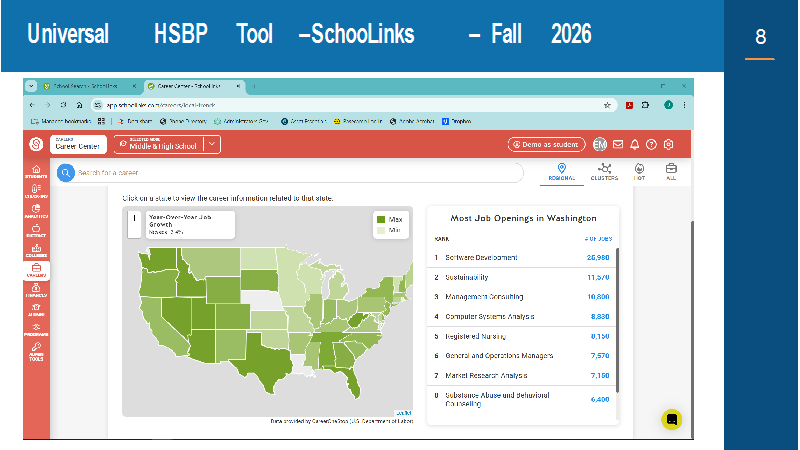The image size is (800, 450).
Task: Open the Finances section in sidebar
Action: (36, 290)
